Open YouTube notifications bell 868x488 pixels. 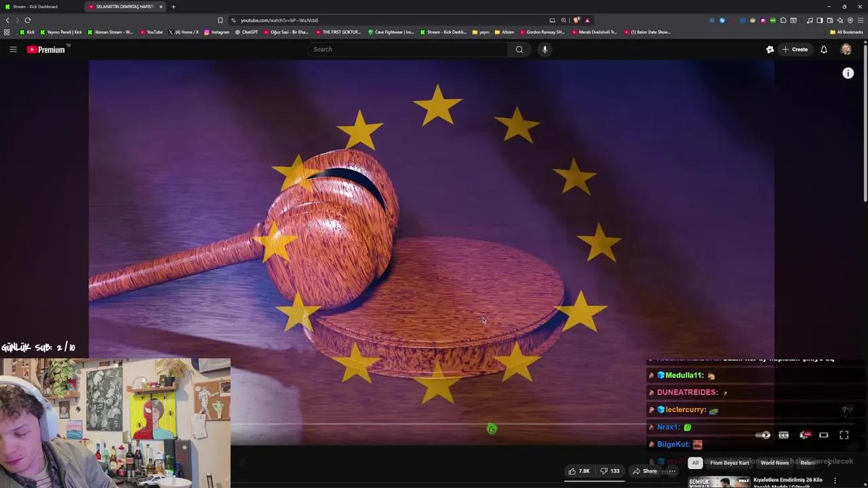824,49
